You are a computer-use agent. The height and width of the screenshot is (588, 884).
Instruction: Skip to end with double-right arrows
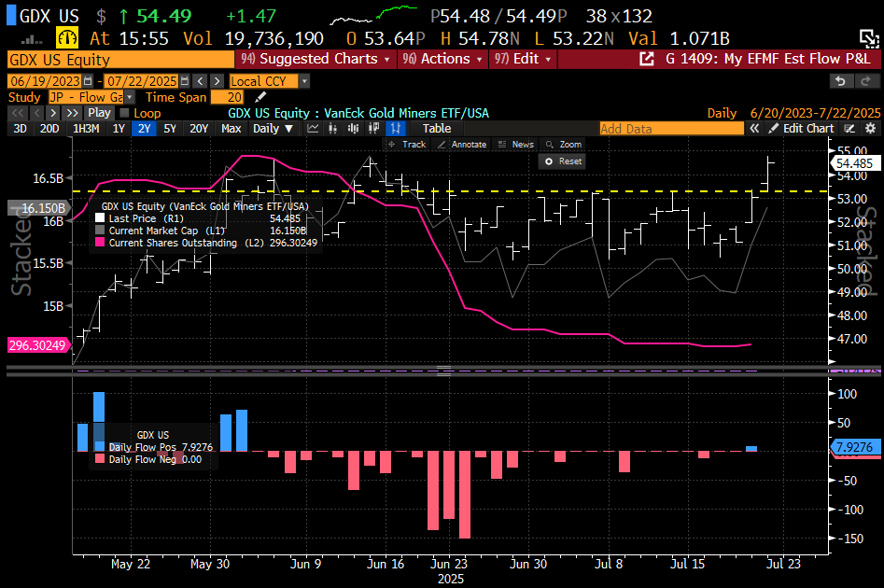[72, 113]
